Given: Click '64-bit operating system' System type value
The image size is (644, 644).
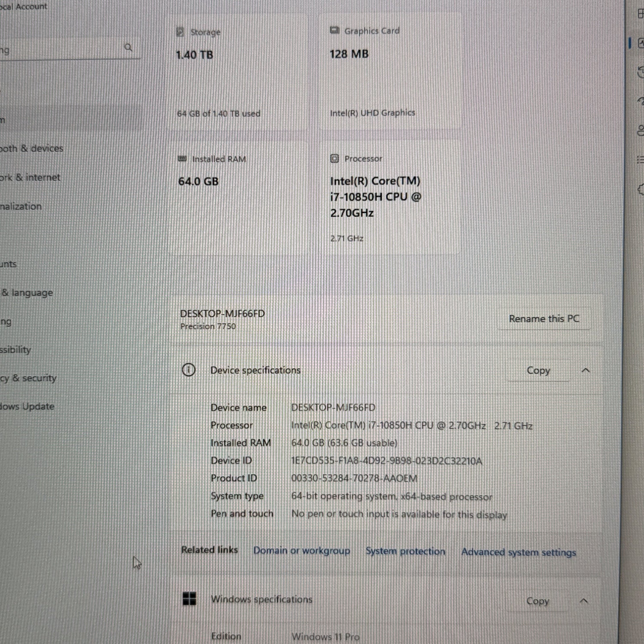Looking at the screenshot, I should click(x=392, y=496).
